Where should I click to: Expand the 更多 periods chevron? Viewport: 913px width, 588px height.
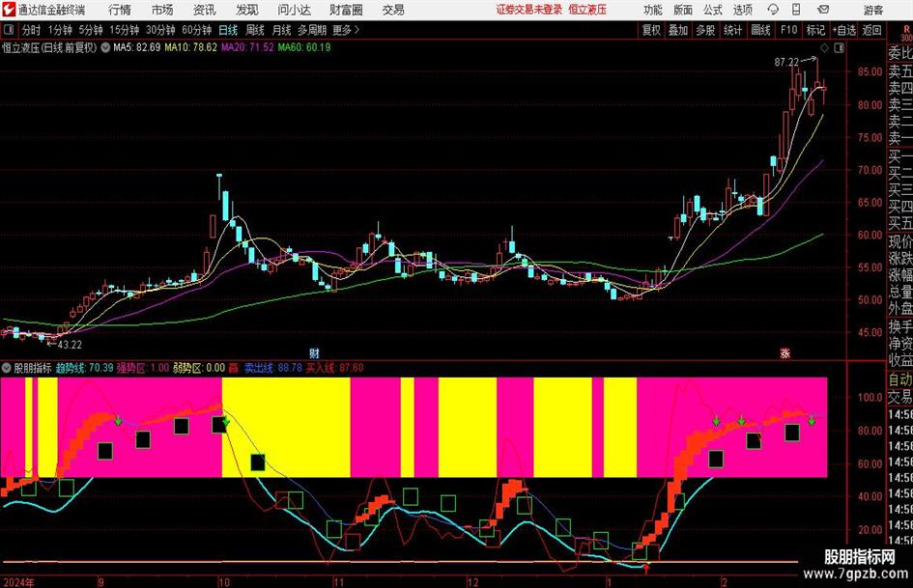pyautogui.click(x=347, y=30)
